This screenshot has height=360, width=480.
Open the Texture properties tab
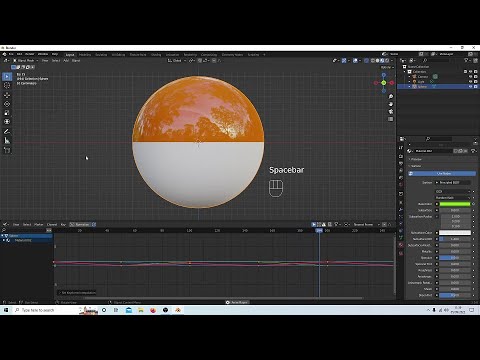click(401, 253)
